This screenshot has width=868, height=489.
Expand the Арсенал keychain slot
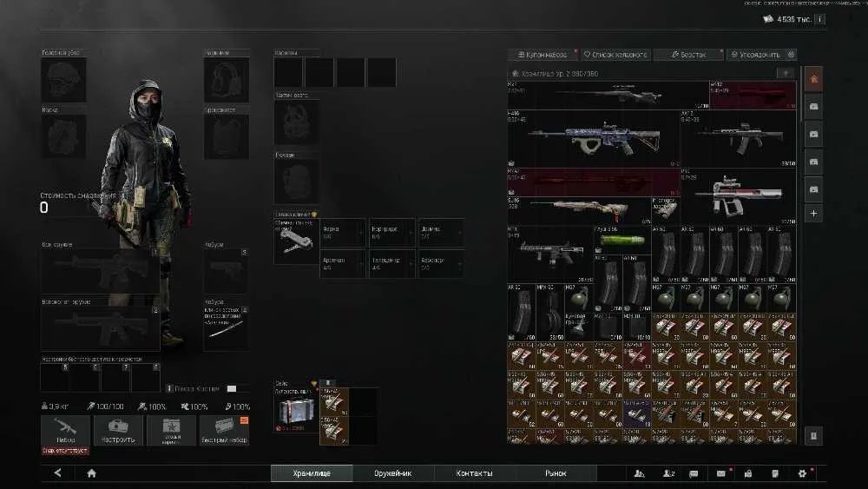[343, 263]
